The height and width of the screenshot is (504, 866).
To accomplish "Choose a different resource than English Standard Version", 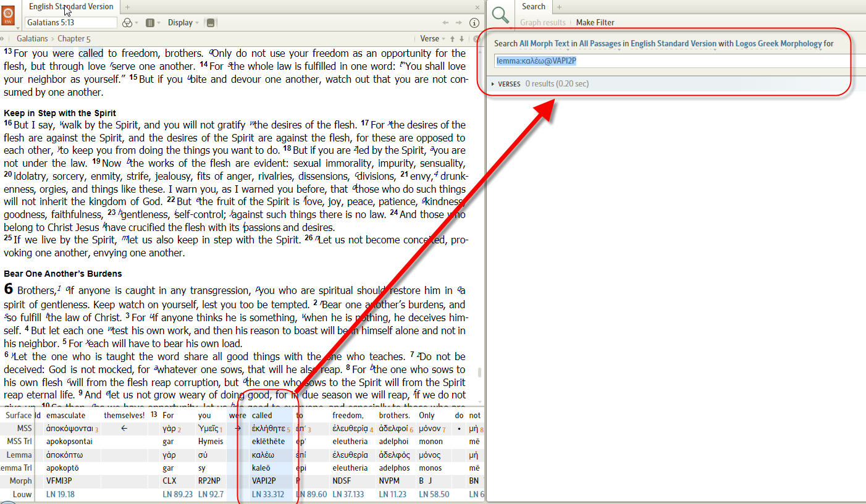I will pos(673,44).
